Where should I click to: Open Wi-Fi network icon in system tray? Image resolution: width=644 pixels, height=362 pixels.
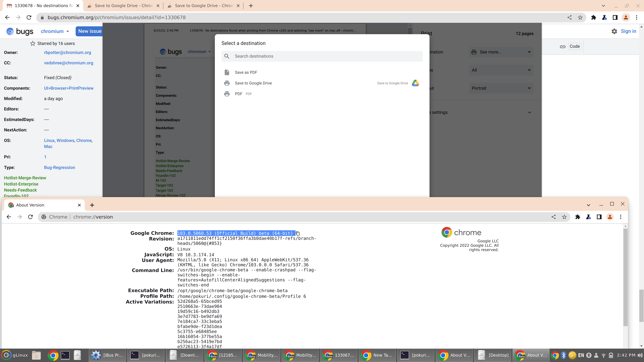pyautogui.click(x=604, y=355)
